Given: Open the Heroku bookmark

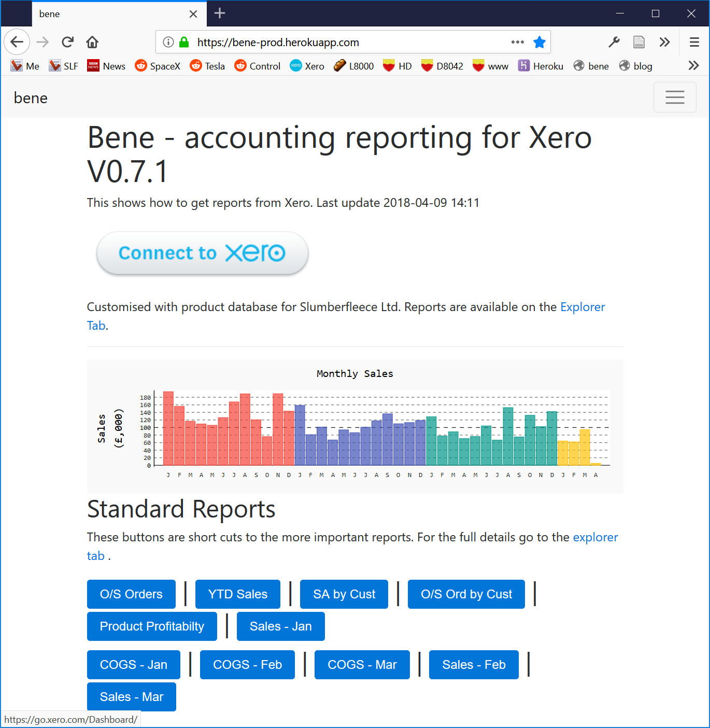Looking at the screenshot, I should click(541, 66).
